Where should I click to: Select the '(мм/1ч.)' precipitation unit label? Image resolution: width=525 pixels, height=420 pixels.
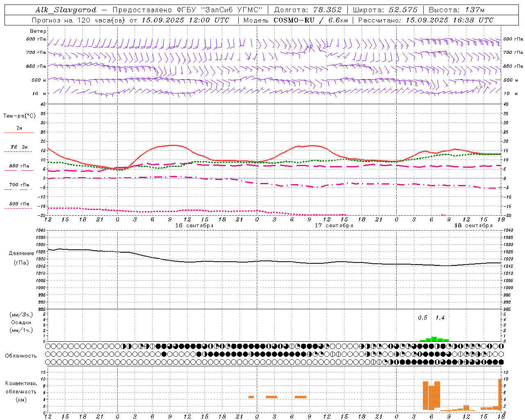[21, 330]
